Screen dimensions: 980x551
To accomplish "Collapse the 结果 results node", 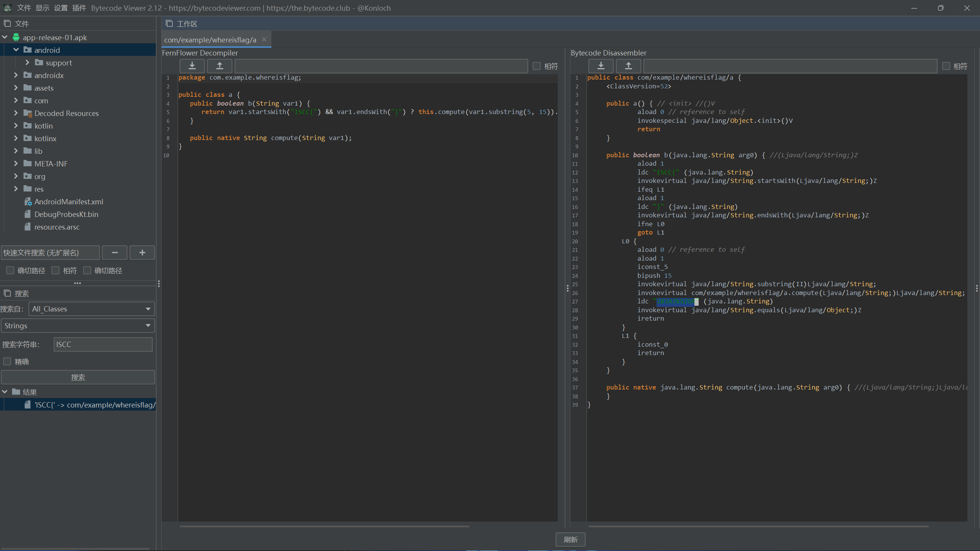I will (x=5, y=392).
